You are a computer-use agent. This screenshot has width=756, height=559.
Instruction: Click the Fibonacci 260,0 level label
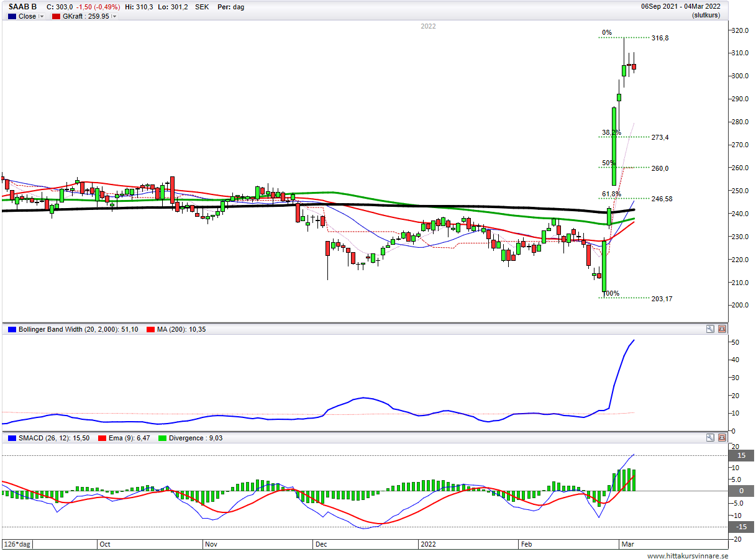[x=660, y=168]
